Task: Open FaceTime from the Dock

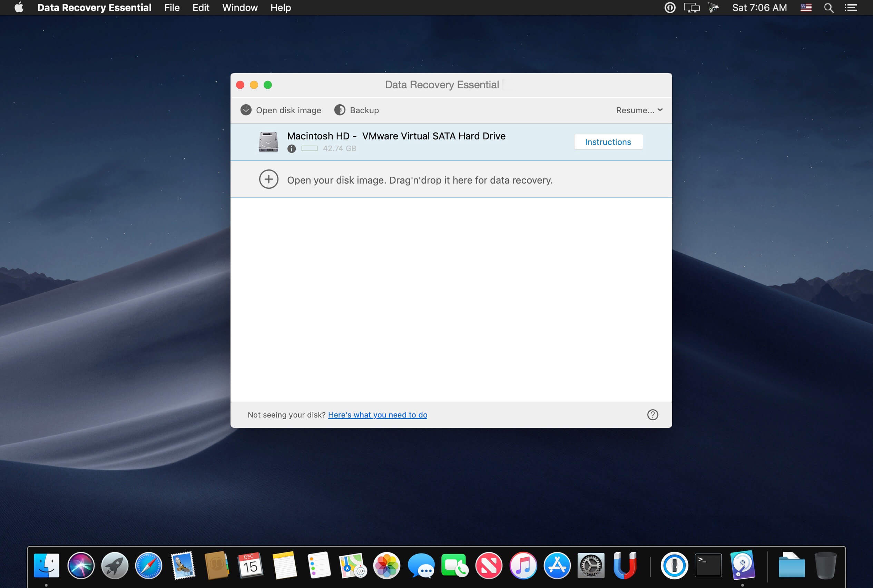Action: tap(455, 565)
